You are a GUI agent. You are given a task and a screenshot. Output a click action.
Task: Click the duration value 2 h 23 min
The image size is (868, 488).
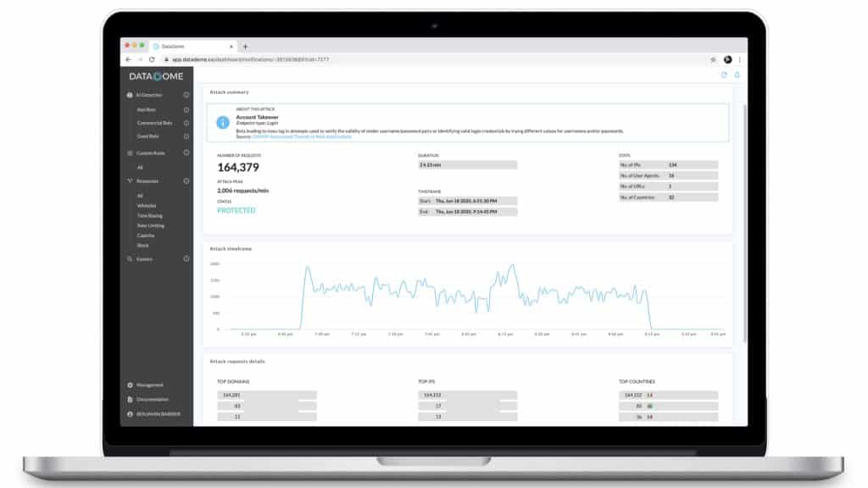click(467, 165)
